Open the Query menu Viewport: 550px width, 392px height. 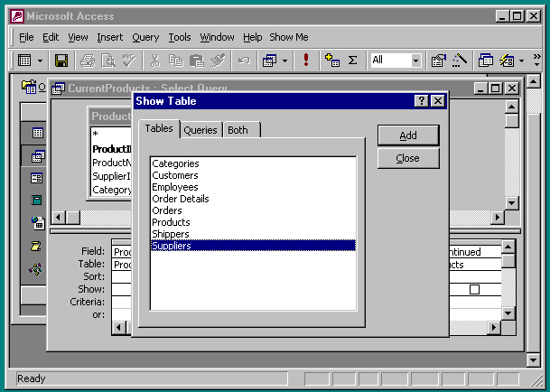tap(144, 37)
